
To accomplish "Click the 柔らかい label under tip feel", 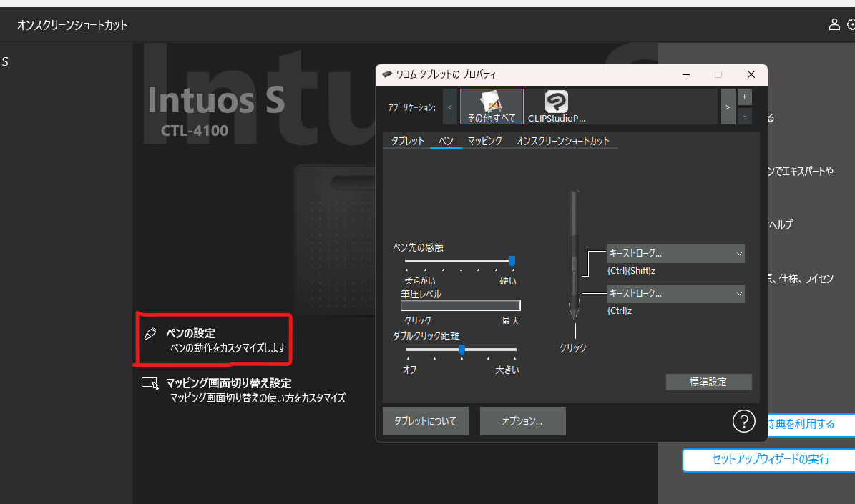I will tap(420, 281).
